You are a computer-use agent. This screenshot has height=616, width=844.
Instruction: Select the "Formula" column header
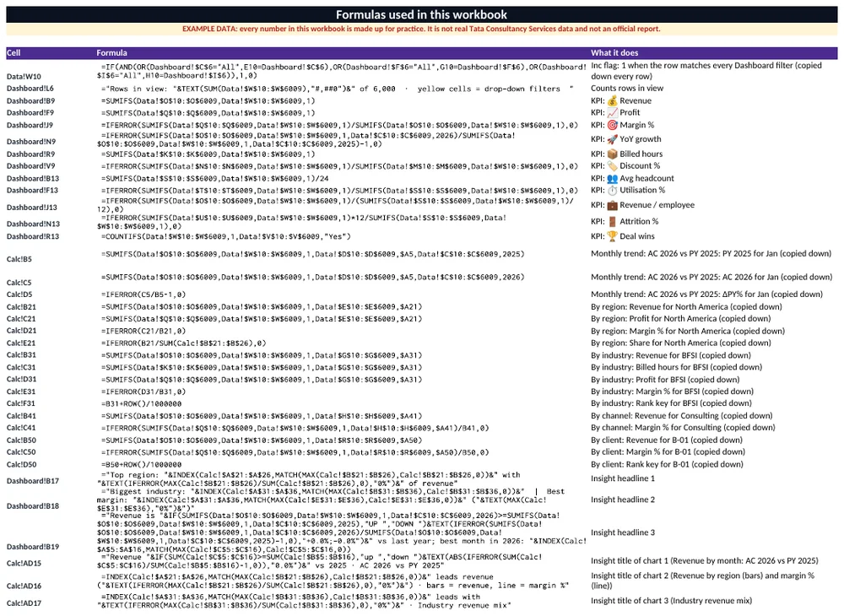coord(112,52)
